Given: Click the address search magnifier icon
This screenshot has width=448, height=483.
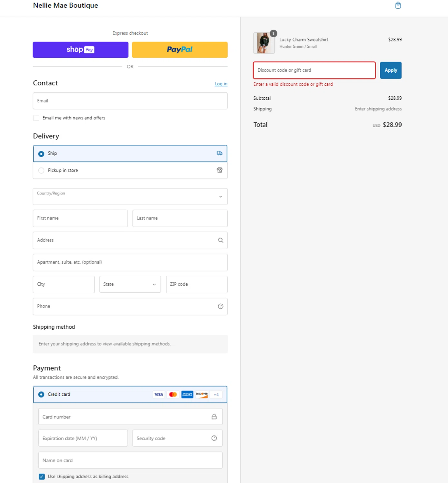Looking at the screenshot, I should click(x=221, y=240).
